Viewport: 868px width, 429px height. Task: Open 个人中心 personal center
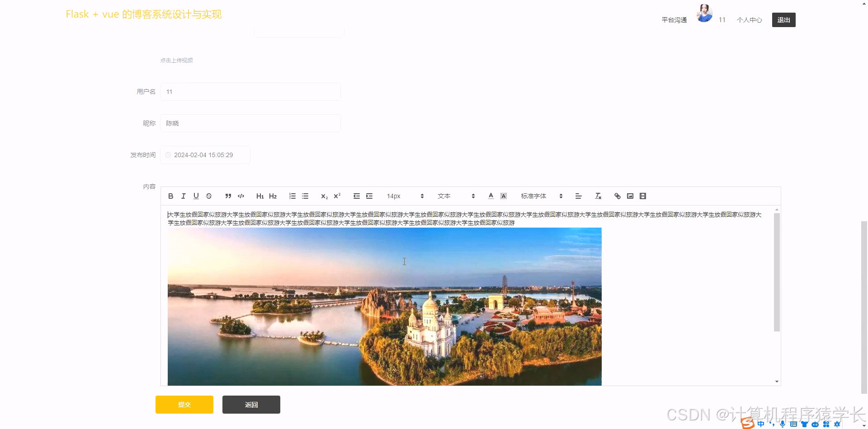(x=750, y=20)
